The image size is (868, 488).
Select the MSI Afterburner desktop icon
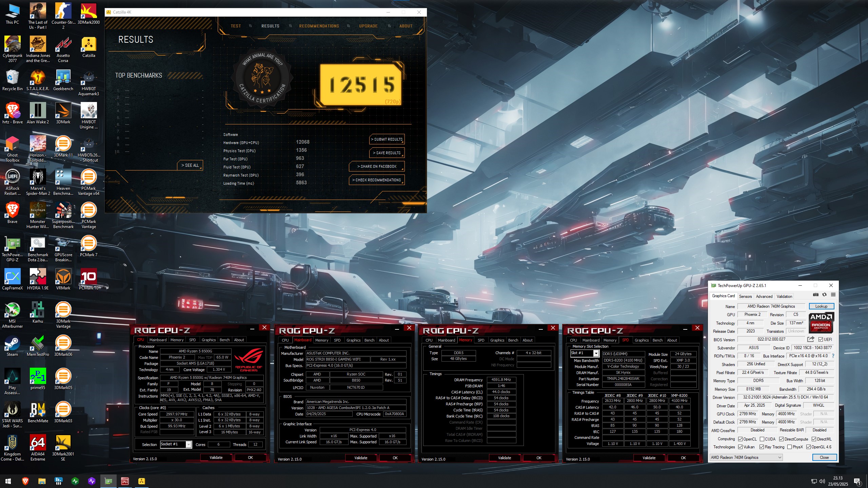[13, 315]
